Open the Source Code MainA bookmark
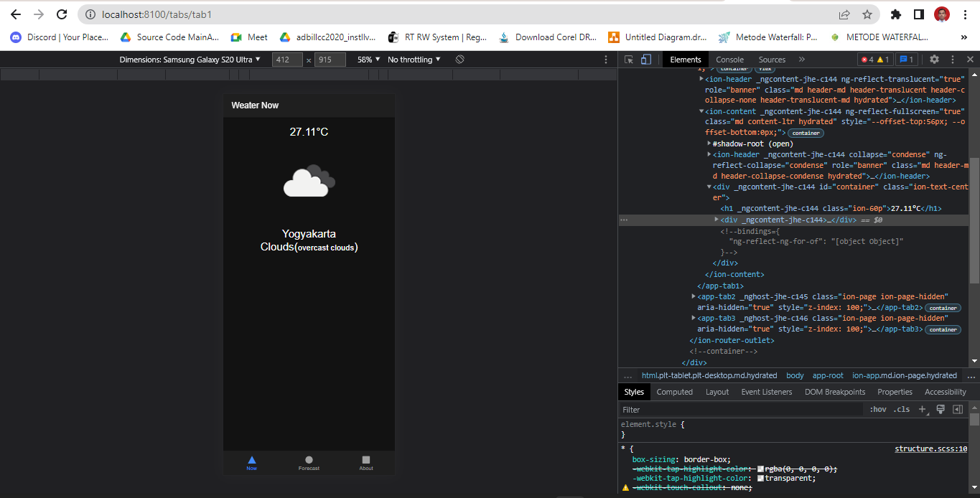The height and width of the screenshot is (498, 980). (x=169, y=37)
